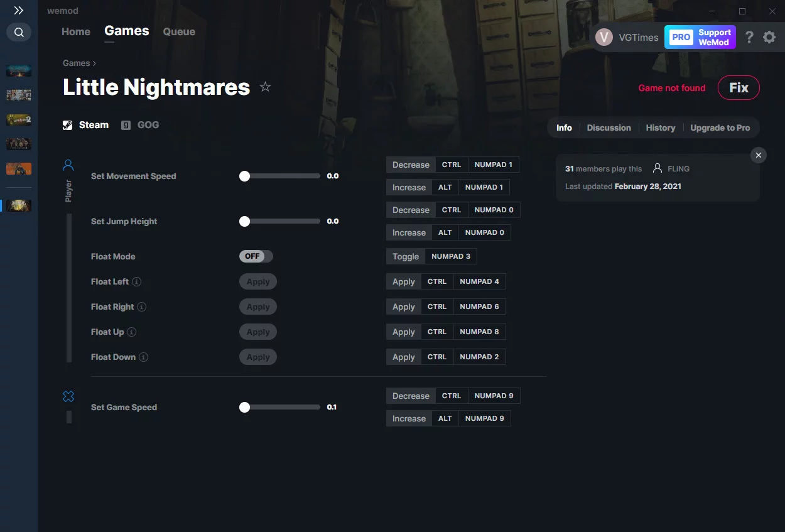This screenshot has height=532, width=785.
Task: Click Apply button for Float Up
Action: 258,332
